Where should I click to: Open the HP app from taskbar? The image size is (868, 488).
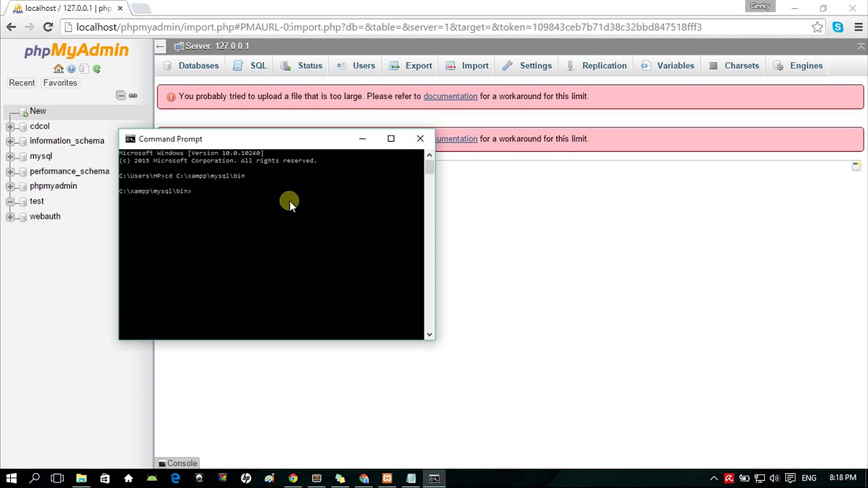click(x=246, y=479)
